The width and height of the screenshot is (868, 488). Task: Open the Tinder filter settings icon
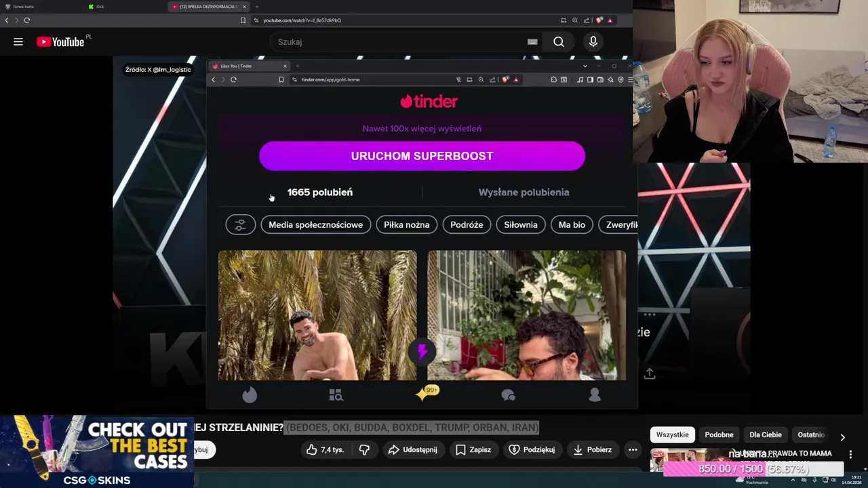pos(240,225)
